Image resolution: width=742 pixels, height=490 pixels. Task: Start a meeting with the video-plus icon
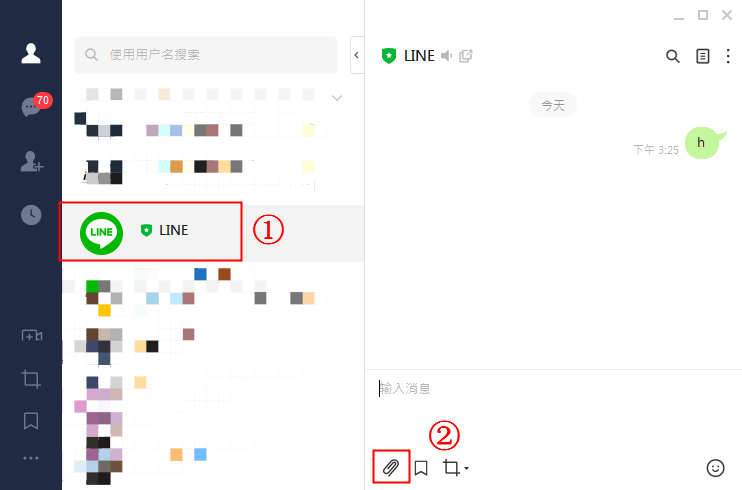[32, 336]
